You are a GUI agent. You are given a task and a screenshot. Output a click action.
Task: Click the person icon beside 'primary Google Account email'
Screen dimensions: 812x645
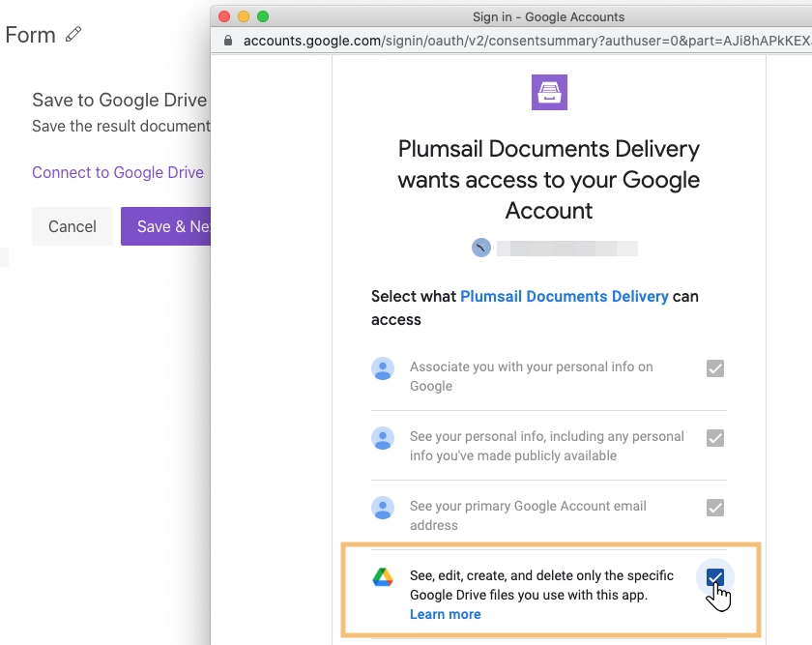click(383, 508)
